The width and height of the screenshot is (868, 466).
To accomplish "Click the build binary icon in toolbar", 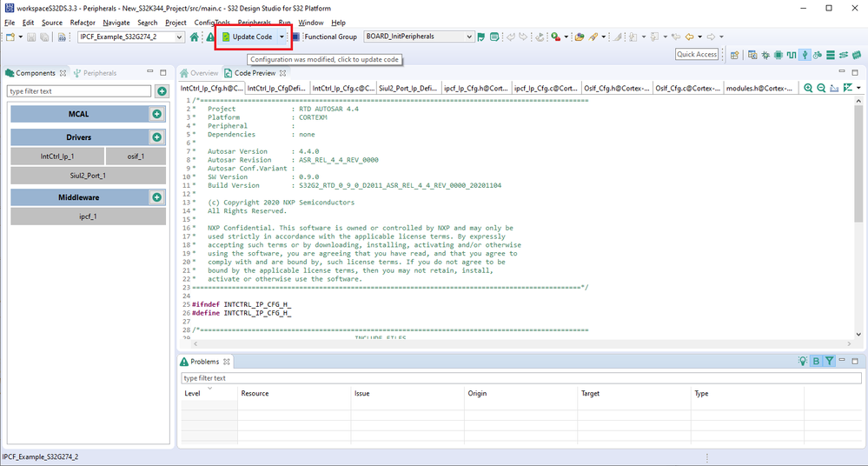I will click(62, 37).
